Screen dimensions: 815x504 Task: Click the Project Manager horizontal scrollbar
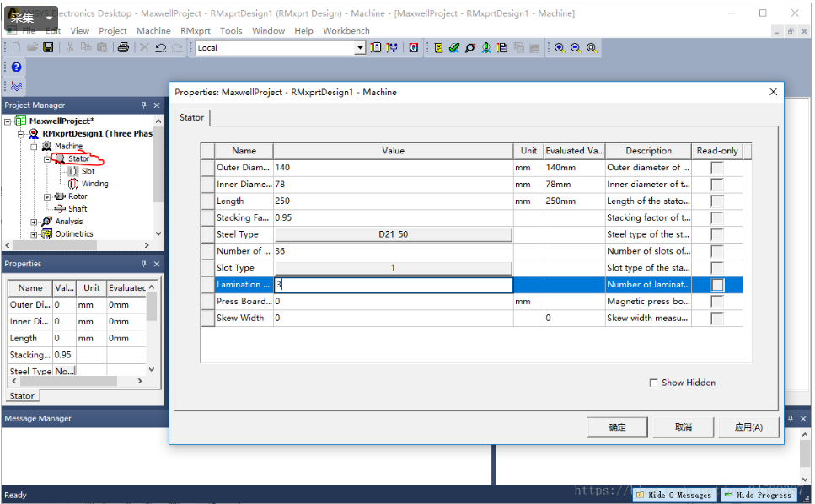[78, 244]
